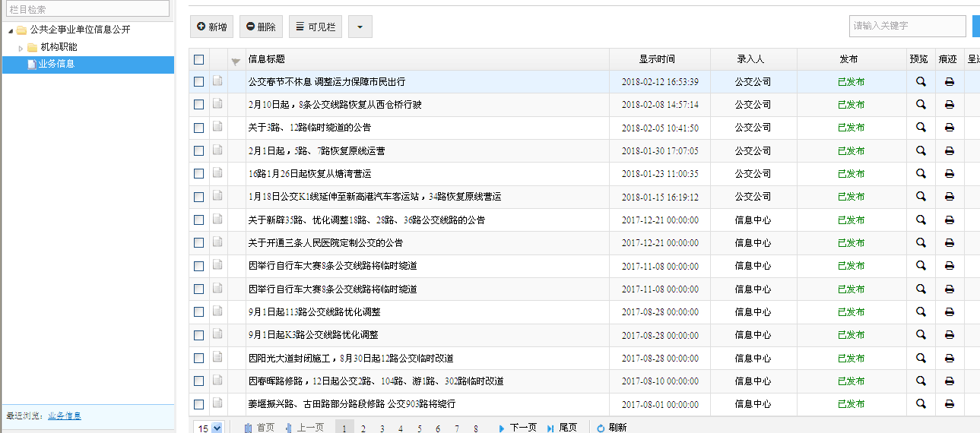Go to page 3 in pagination
This screenshot has width=980, height=433.
pyautogui.click(x=382, y=428)
